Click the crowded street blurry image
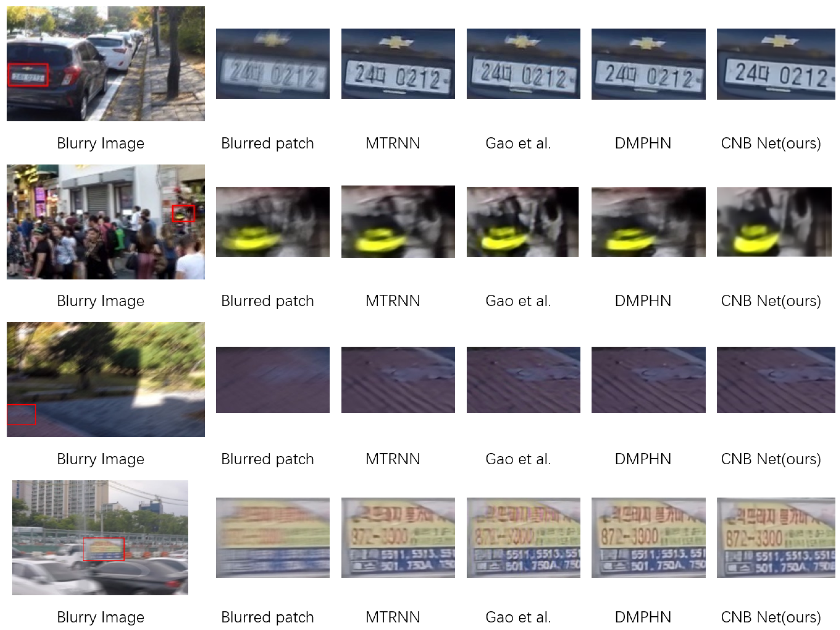The width and height of the screenshot is (840, 630). [x=105, y=222]
